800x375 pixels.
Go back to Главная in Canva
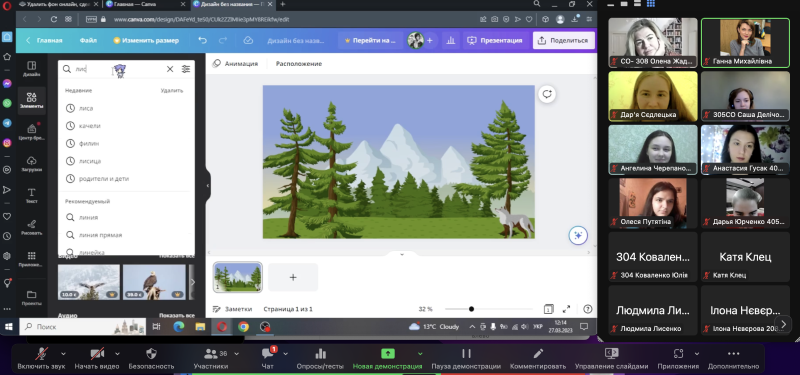44,40
